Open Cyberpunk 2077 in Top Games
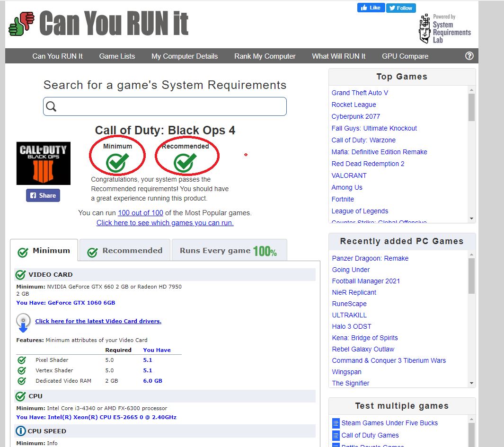The image size is (504, 447). click(355, 117)
